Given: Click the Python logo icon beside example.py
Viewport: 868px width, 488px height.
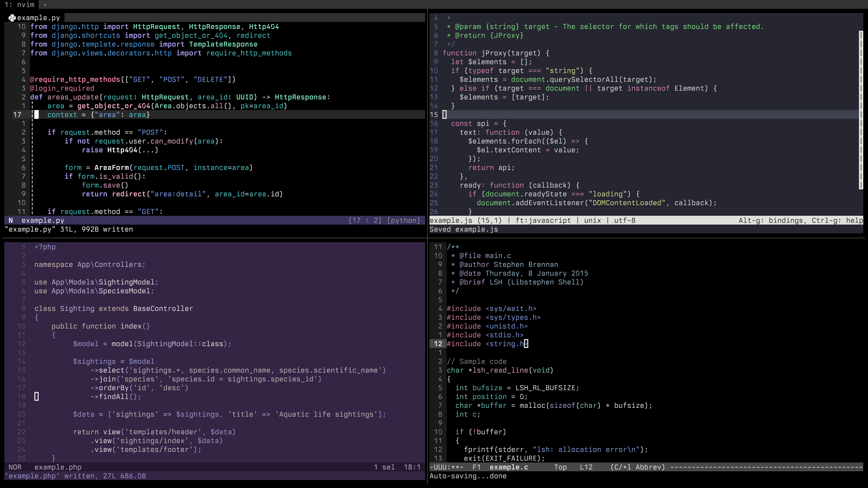Looking at the screenshot, I should click(12, 18).
